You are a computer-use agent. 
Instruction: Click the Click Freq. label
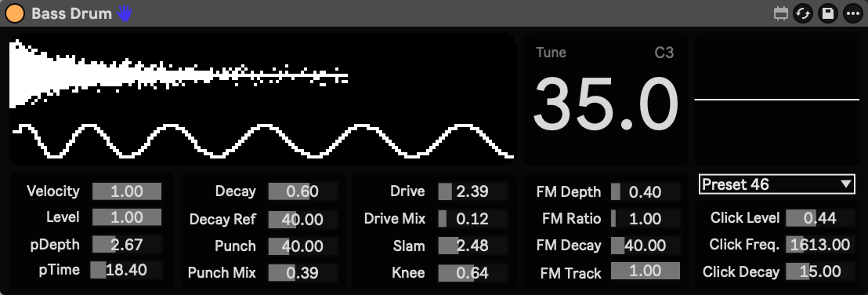point(744,245)
